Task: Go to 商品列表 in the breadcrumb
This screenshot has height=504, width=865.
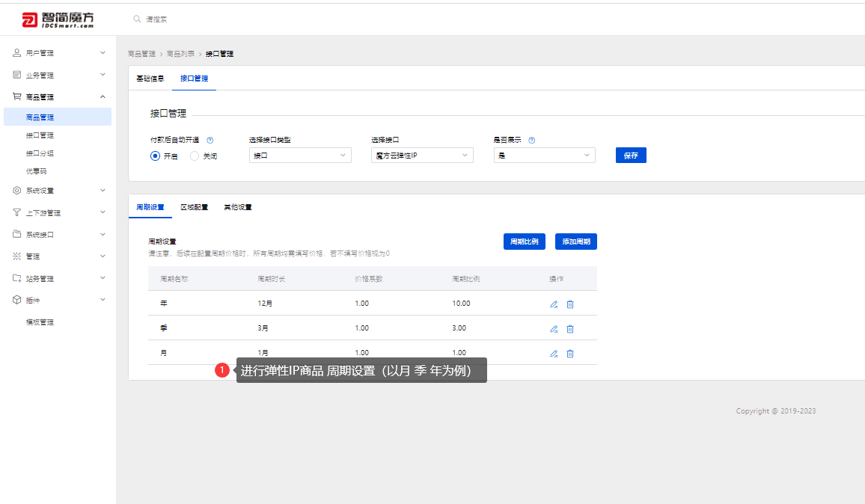Action: pos(180,54)
